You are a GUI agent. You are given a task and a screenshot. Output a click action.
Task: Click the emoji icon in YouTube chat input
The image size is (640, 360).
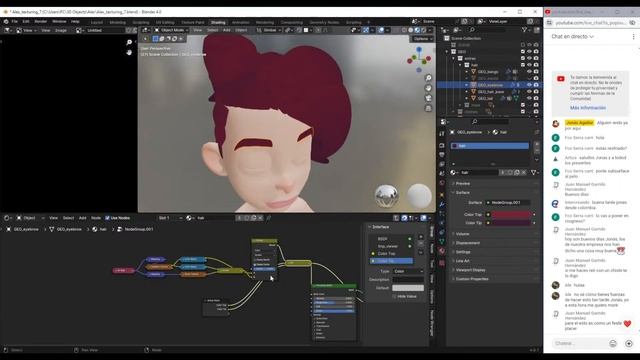tap(613, 344)
